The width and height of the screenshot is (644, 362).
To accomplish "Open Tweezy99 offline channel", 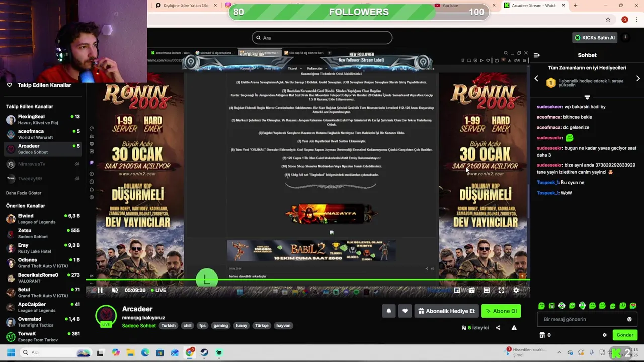I will tap(43, 178).
